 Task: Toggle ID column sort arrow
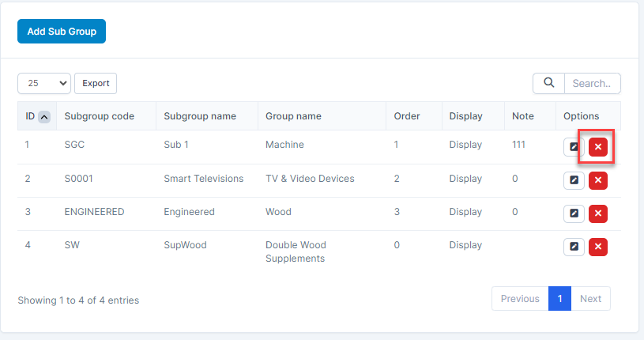tap(44, 116)
